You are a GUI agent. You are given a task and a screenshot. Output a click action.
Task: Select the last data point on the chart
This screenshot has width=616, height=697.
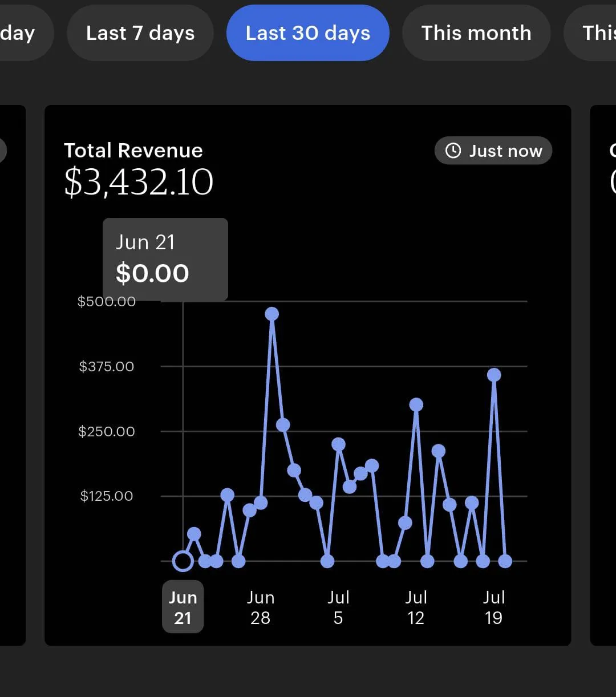[x=505, y=561]
